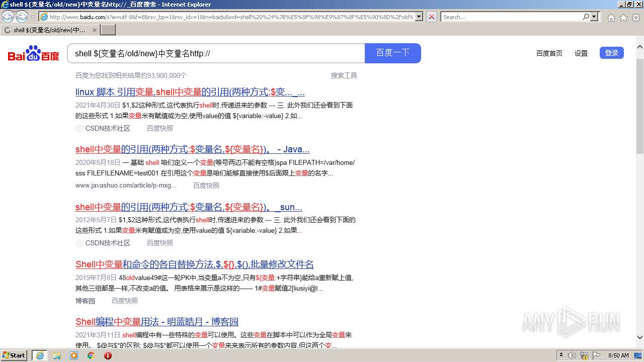Open 百度快照 for the 2012年5月7日 result
The width and height of the screenshot is (644, 362).
click(x=160, y=243)
